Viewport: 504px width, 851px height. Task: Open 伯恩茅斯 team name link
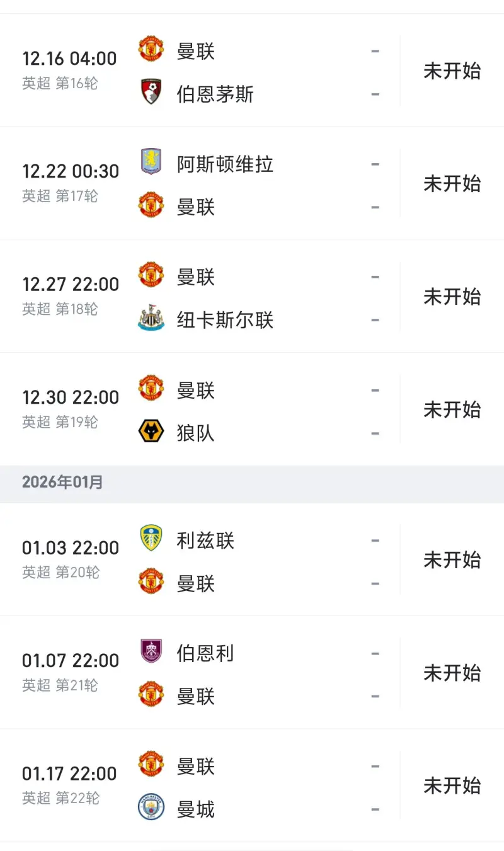coord(215,94)
